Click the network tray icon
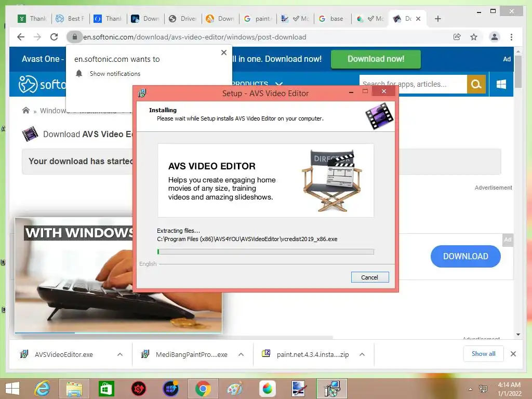The image size is (532, 399). click(x=483, y=389)
